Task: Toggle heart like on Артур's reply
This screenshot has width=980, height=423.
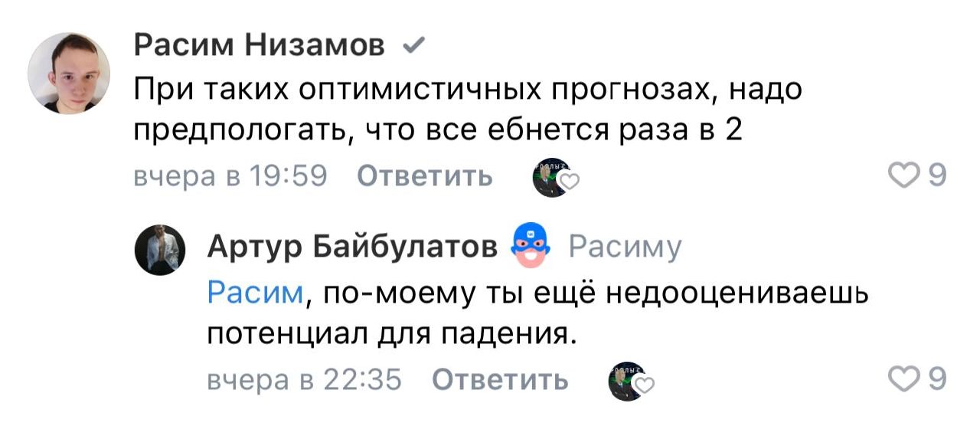Action: click(x=910, y=379)
